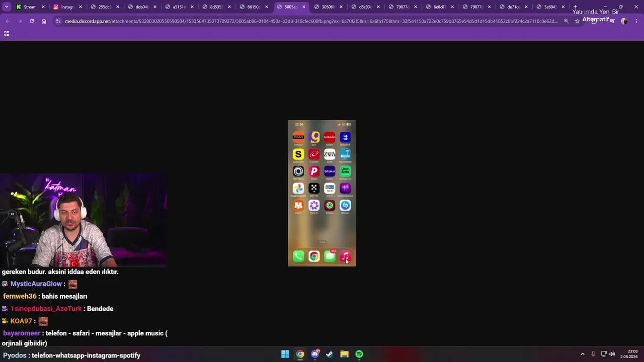Switch to the dda04b tab
Viewport: 644px width, 362px height.
click(141, 7)
